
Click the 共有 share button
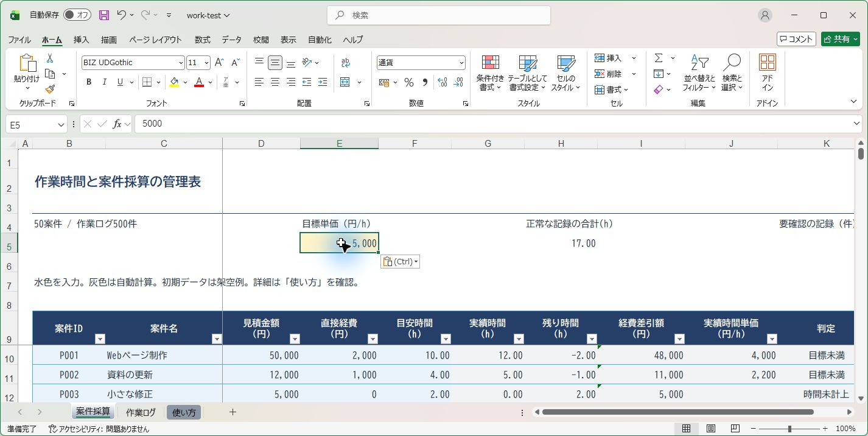(841, 39)
